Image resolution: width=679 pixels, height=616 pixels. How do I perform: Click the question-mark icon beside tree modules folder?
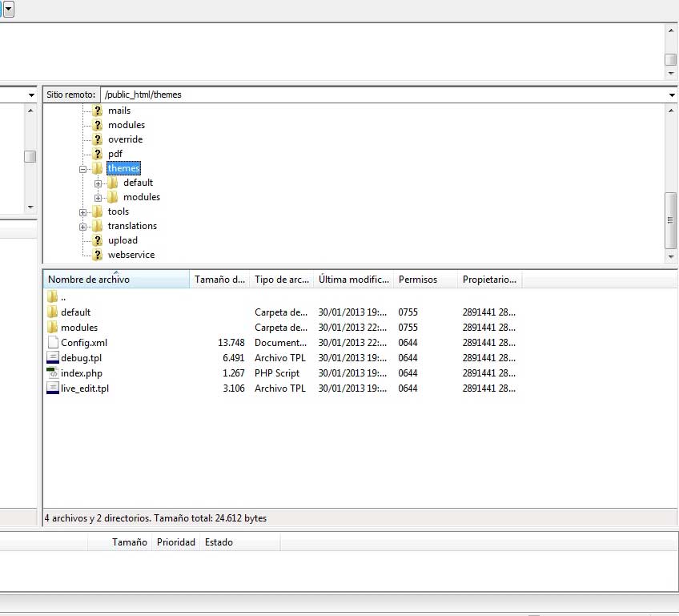point(98,125)
